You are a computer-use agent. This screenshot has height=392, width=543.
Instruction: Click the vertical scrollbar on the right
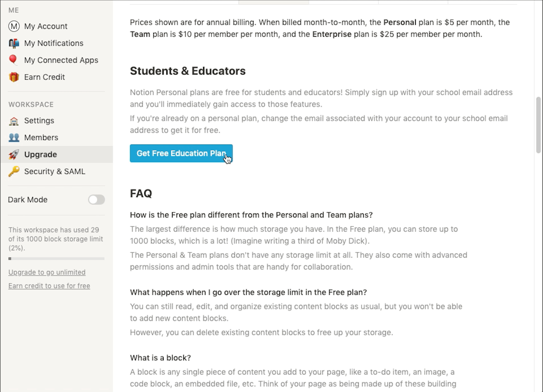tap(538, 125)
